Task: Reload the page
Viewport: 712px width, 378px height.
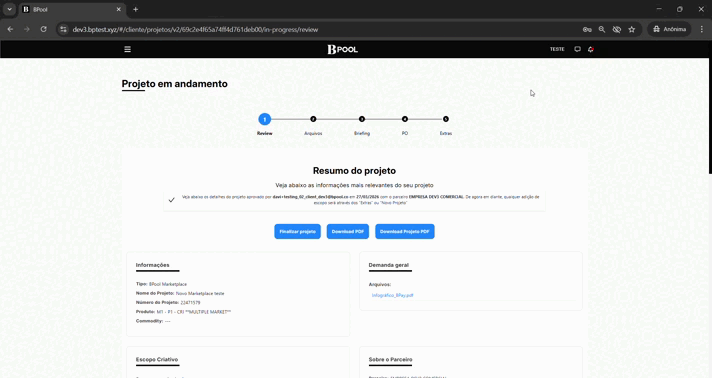Action: pos(44,29)
